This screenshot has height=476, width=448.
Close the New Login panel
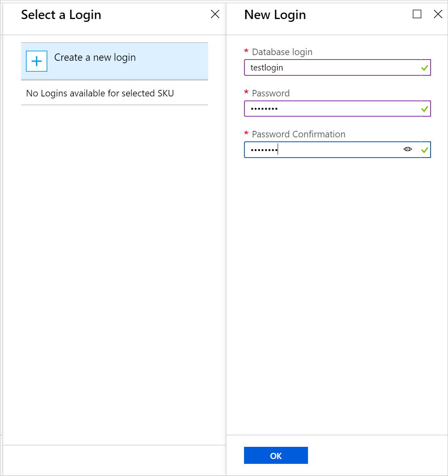(x=438, y=14)
